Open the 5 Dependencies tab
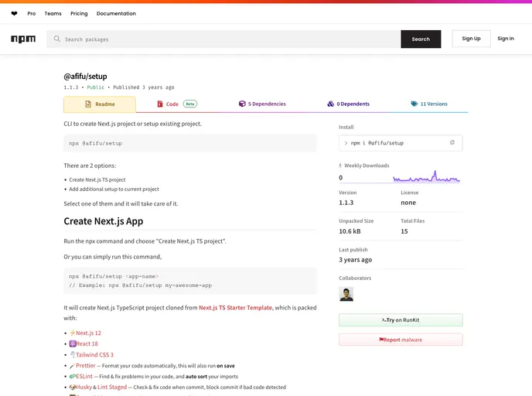Viewport: 532px width, 396px height. 262,104
